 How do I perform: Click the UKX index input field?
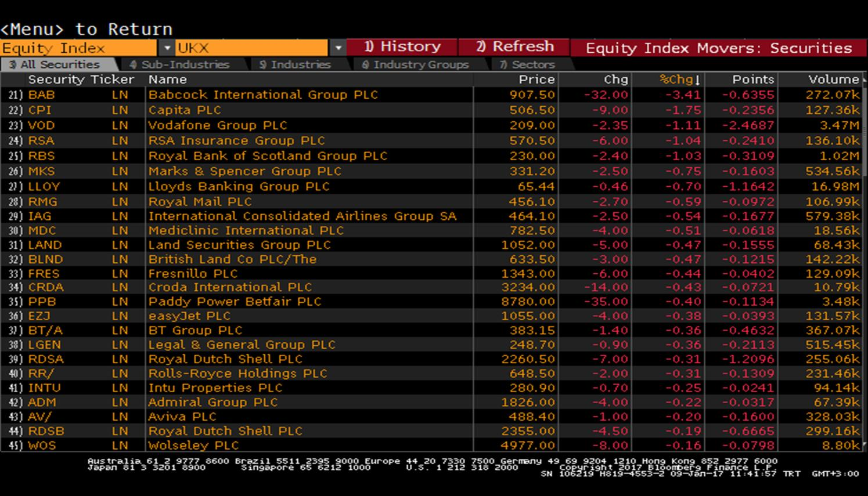pyautogui.click(x=252, y=48)
